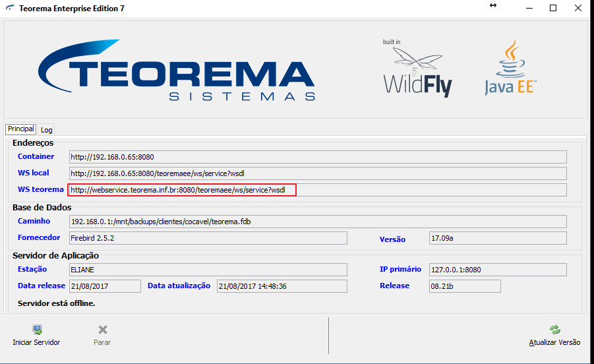Viewport: 594px width, 364px height.
Task: Click the WS teorema URL field
Action: (x=318, y=190)
